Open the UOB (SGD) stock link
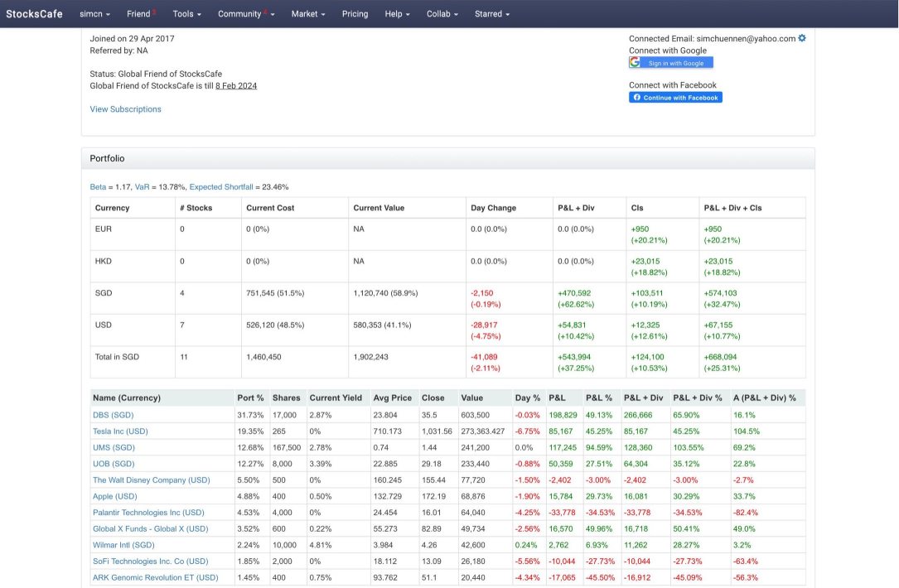899x588 pixels. click(114, 464)
